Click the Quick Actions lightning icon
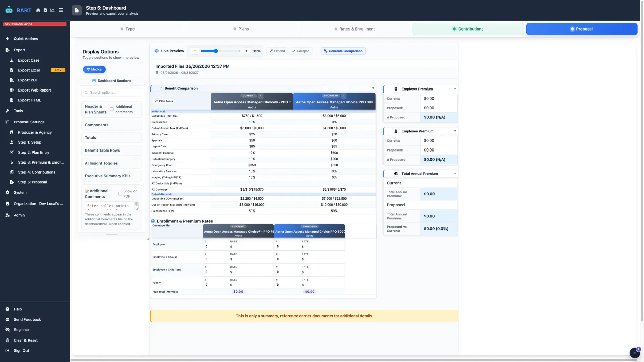Image resolution: width=644 pixels, height=362 pixels. coord(7,39)
